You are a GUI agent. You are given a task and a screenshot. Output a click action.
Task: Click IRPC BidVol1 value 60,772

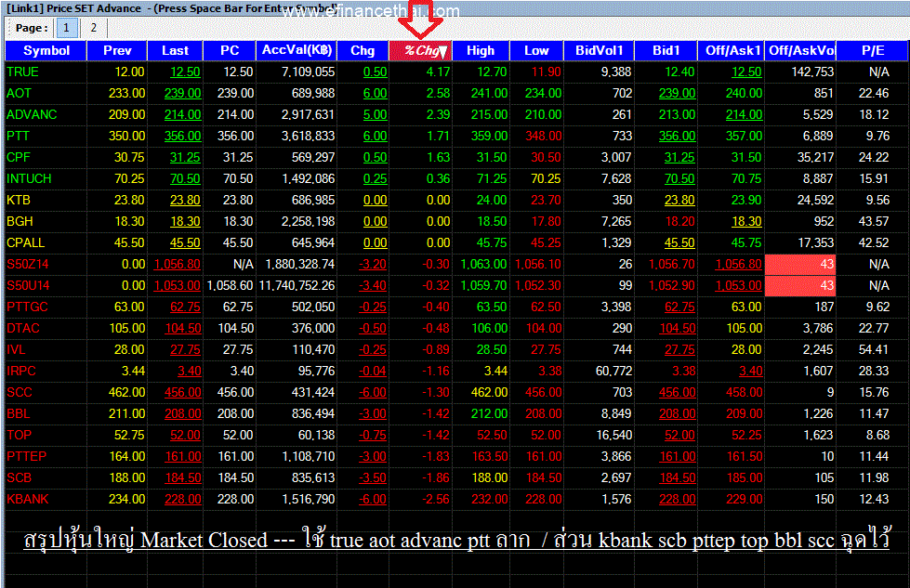click(614, 372)
